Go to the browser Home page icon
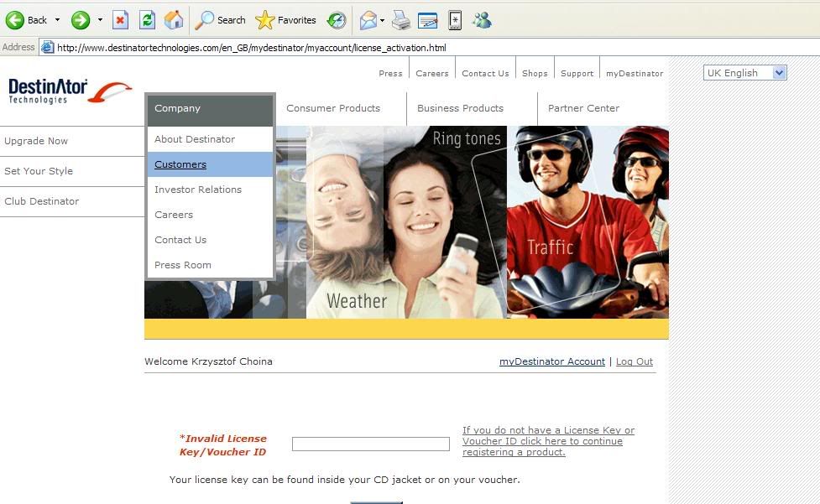Viewport: 820px width, 504px height. [174, 20]
